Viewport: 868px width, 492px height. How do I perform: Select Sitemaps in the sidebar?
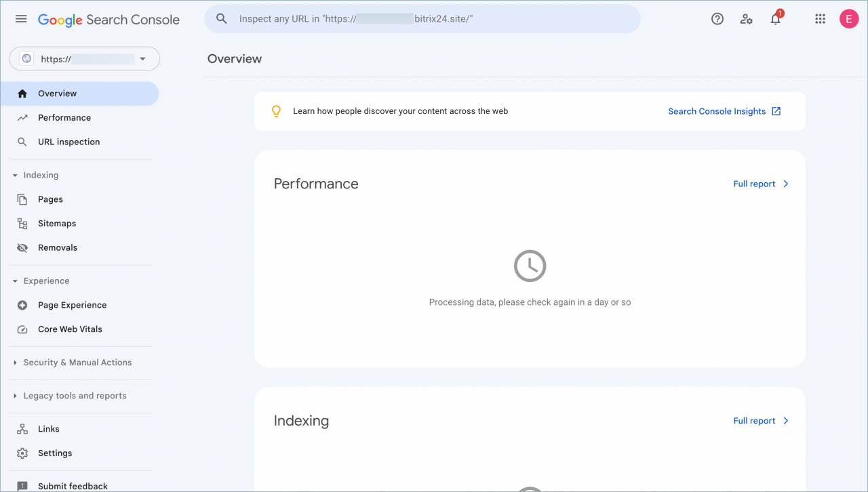(57, 224)
